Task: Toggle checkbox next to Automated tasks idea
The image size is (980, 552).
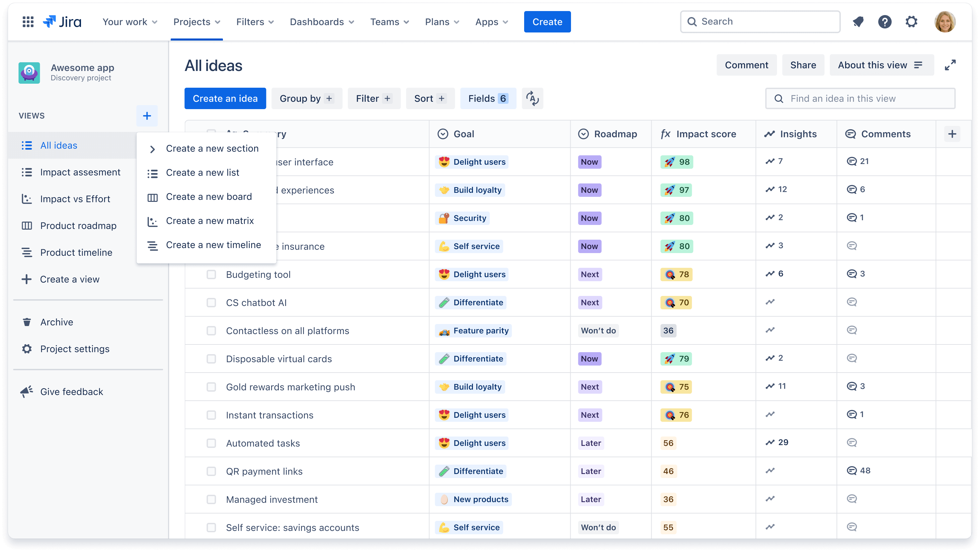Action: pos(211,443)
